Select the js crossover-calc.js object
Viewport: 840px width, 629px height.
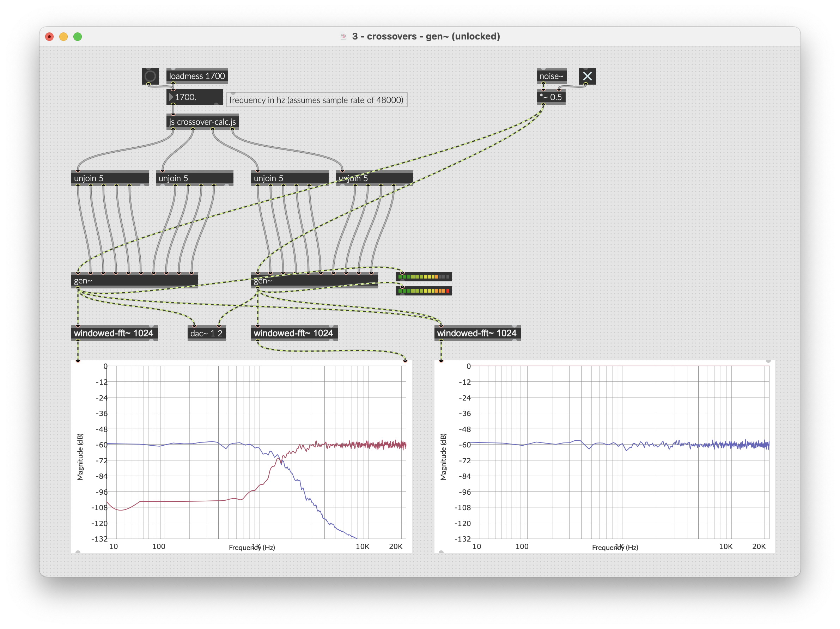click(202, 122)
